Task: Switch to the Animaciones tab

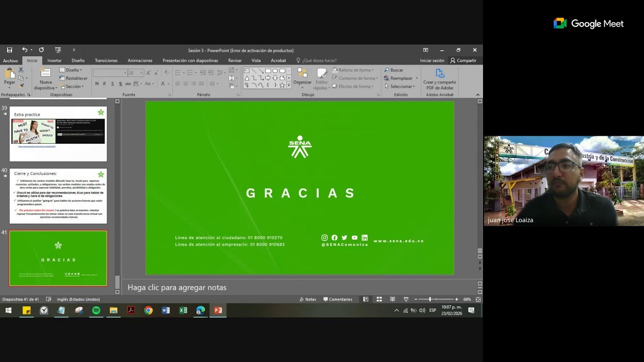Action: (140, 60)
